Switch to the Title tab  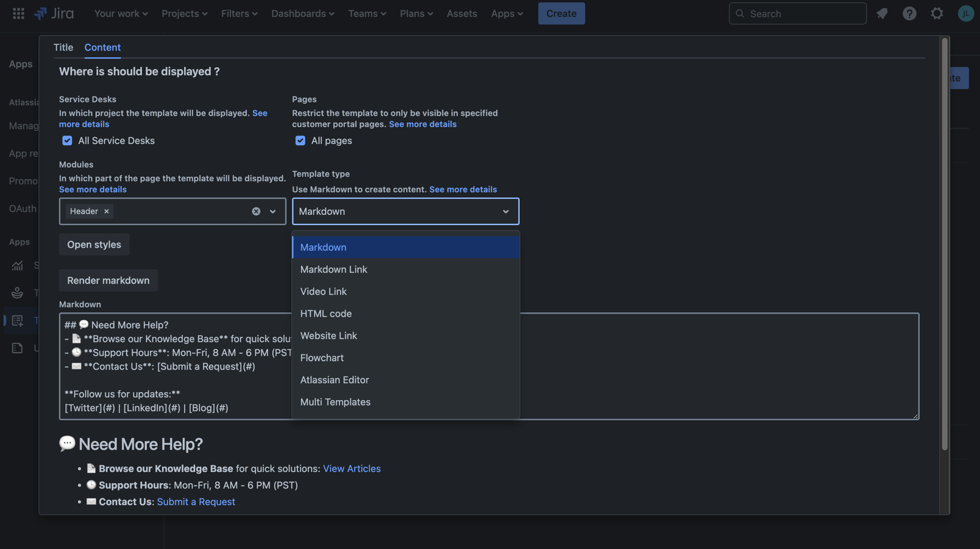point(63,48)
